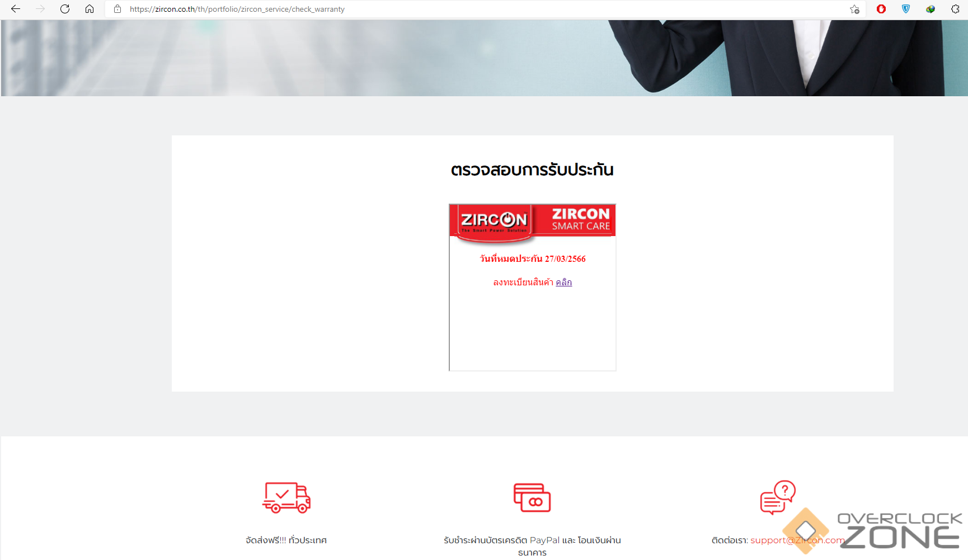968x560 pixels.
Task: Open the green globe extension icon
Action: (x=931, y=9)
